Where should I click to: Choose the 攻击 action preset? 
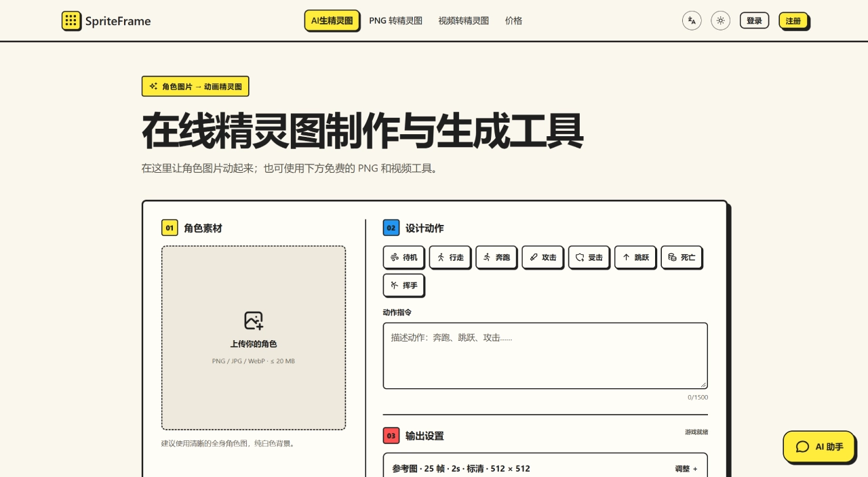[542, 257]
